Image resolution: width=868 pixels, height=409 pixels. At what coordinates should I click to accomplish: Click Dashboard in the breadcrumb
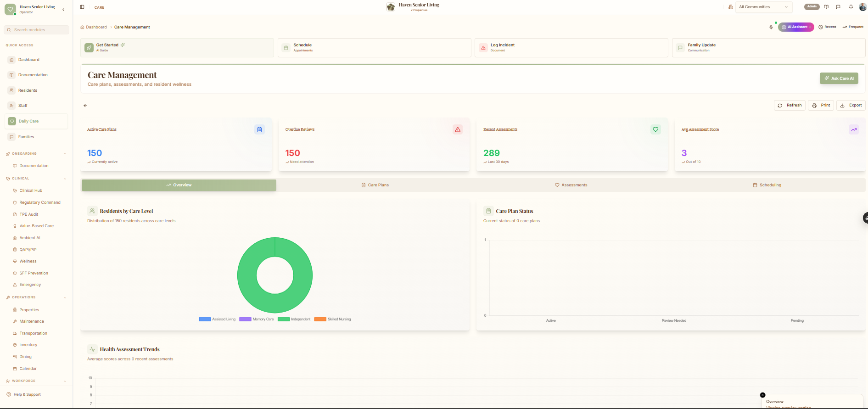(94, 27)
